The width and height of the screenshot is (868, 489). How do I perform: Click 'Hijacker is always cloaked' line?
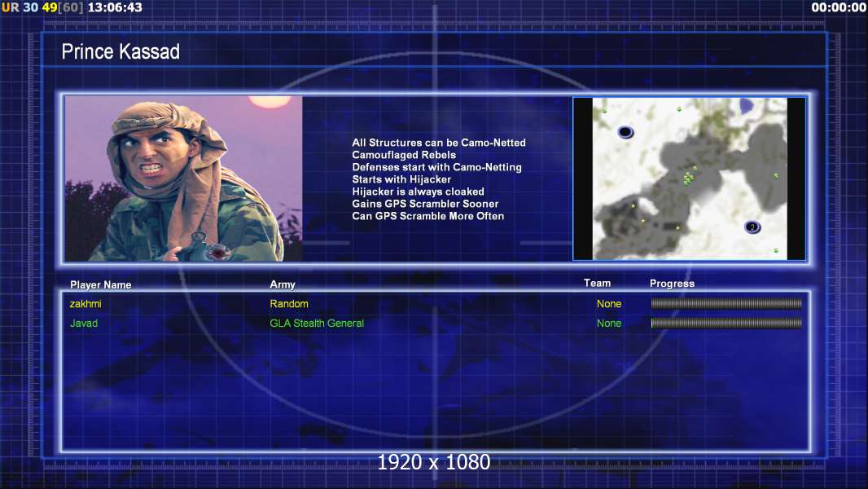pyautogui.click(x=418, y=191)
